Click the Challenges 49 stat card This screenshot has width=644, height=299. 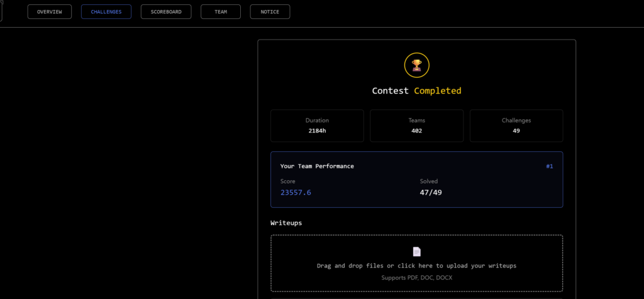tap(516, 126)
